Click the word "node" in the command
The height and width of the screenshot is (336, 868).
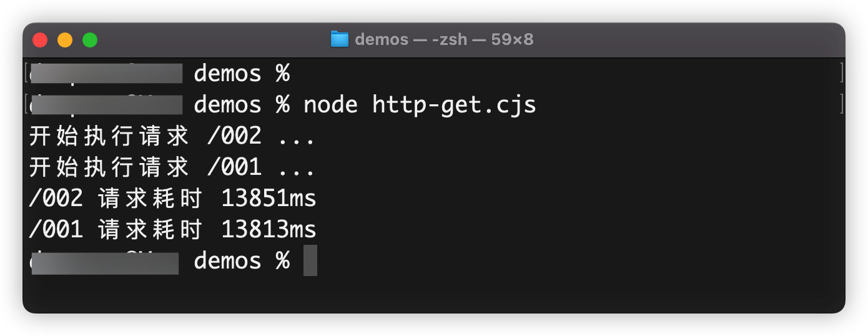330,104
